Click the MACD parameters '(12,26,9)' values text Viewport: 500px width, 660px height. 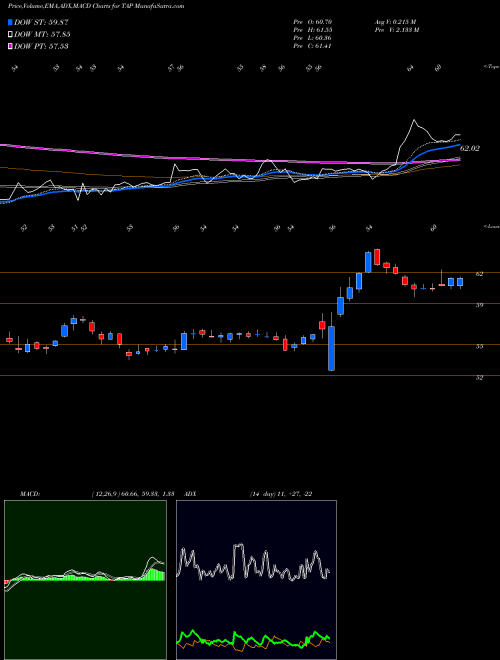point(133,494)
